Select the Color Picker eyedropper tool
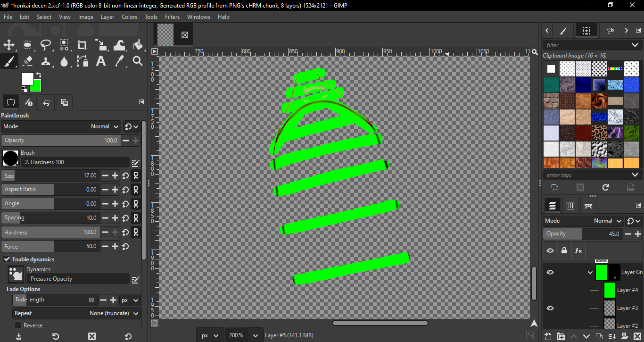This screenshot has width=644, height=342. click(119, 61)
